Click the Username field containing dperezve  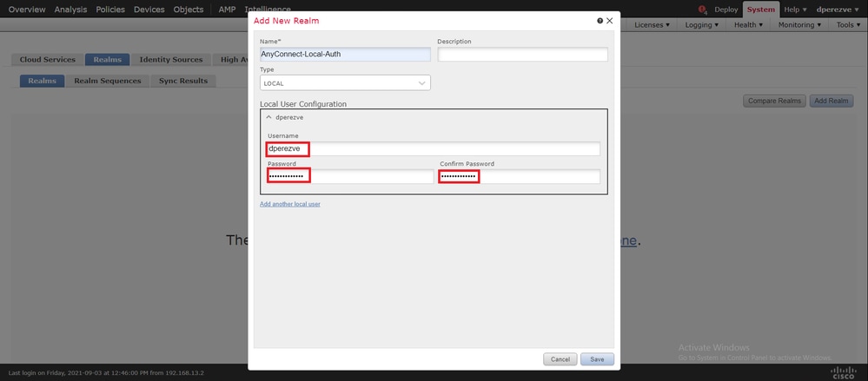coord(434,148)
